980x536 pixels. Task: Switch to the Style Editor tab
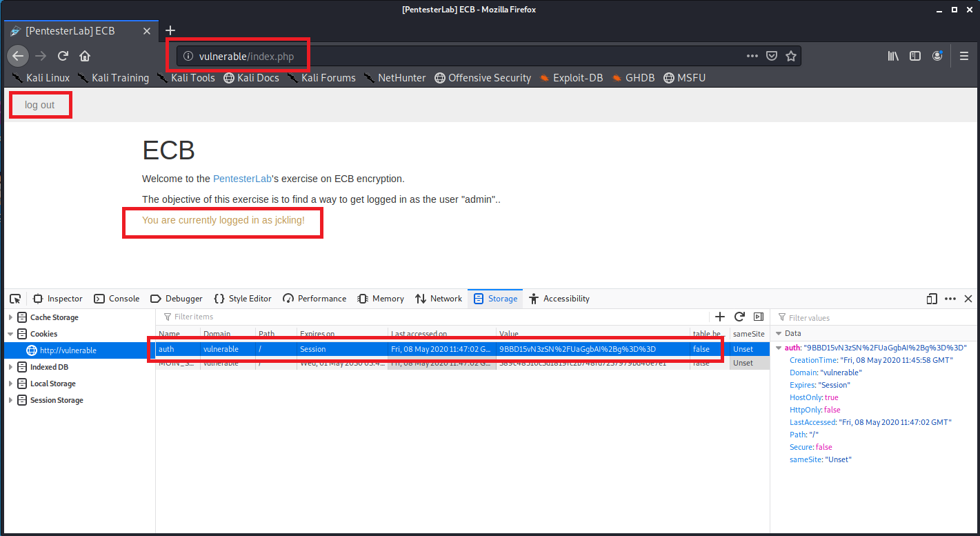tap(242, 299)
